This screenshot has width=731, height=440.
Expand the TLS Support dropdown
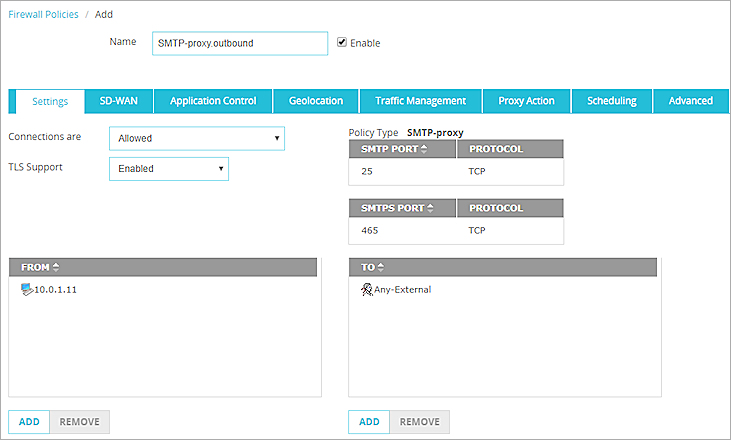[x=168, y=169]
